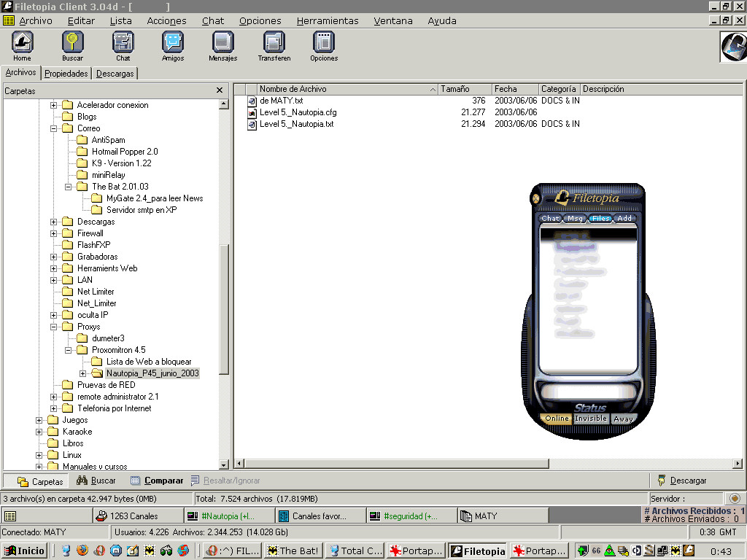Open the Canales favor... window button
The image size is (747, 560).
[320, 516]
